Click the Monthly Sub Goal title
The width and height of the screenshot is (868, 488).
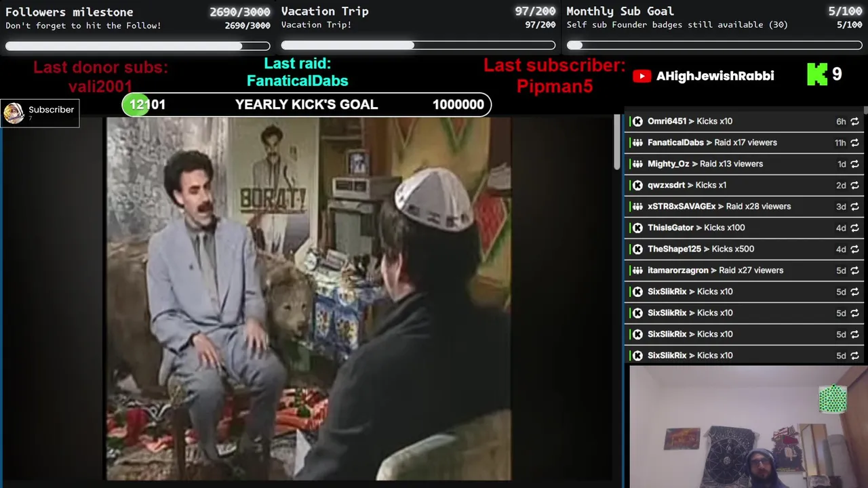tap(620, 11)
